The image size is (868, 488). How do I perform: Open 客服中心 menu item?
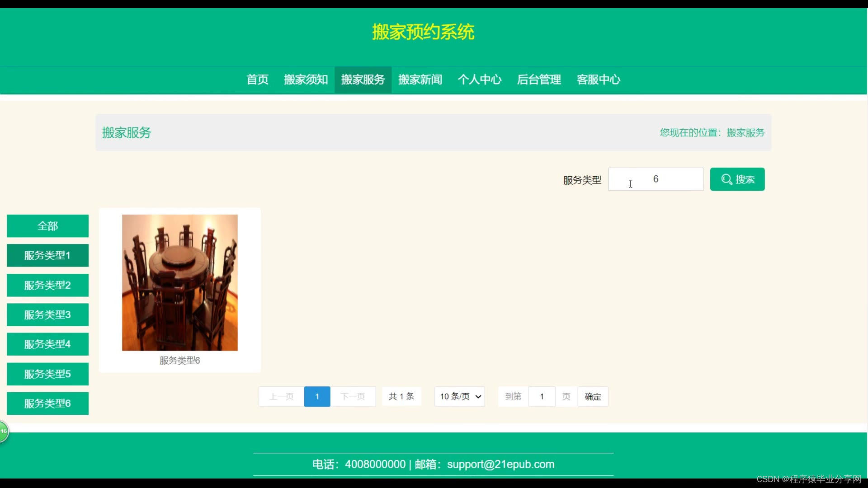pos(598,80)
